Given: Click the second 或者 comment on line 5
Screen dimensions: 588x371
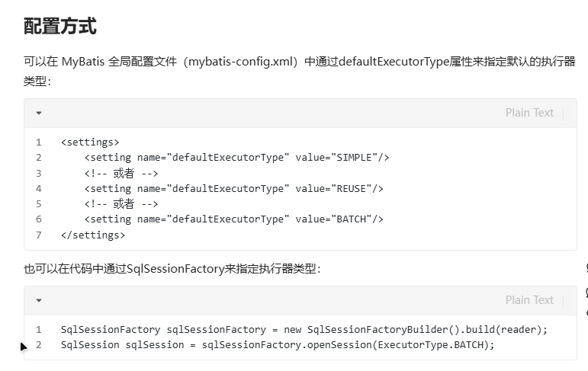Looking at the screenshot, I should pos(121,204).
